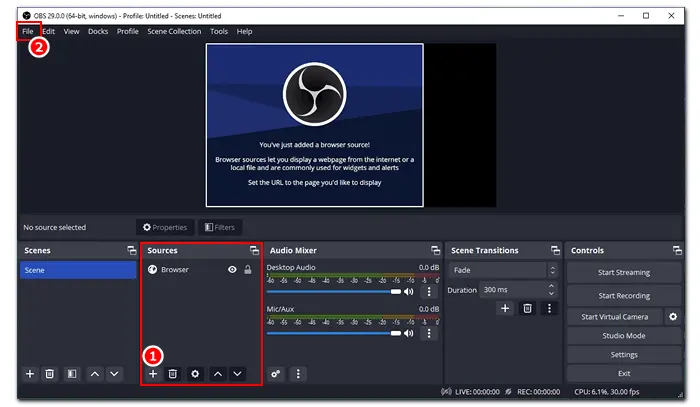Move scene down arrow in Scenes panel

[114, 374]
